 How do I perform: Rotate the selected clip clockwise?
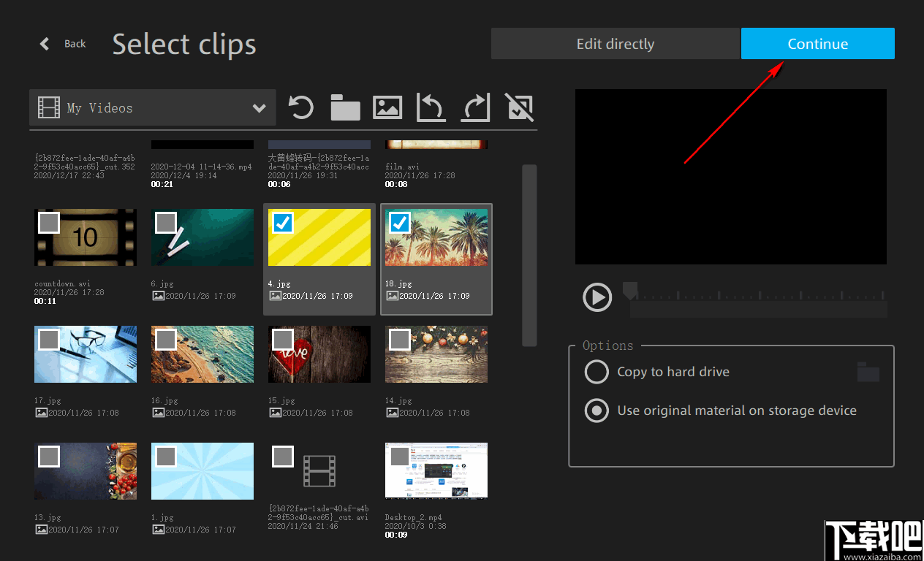[475, 107]
